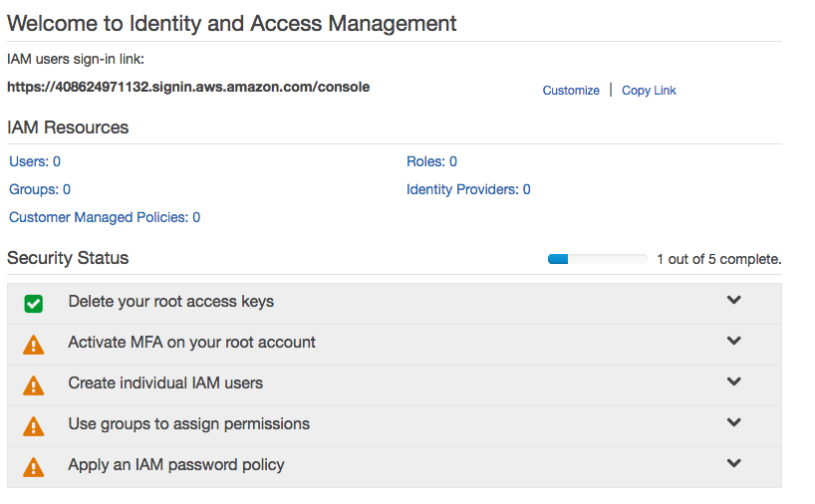Screen dimensions: 815x504
Task: Expand Apply an IAM password policy chevron
Action: (734, 463)
